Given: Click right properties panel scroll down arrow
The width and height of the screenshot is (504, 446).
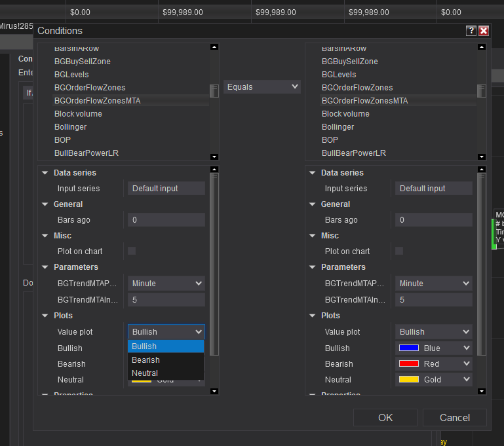Looking at the screenshot, I should pyautogui.click(x=482, y=391).
